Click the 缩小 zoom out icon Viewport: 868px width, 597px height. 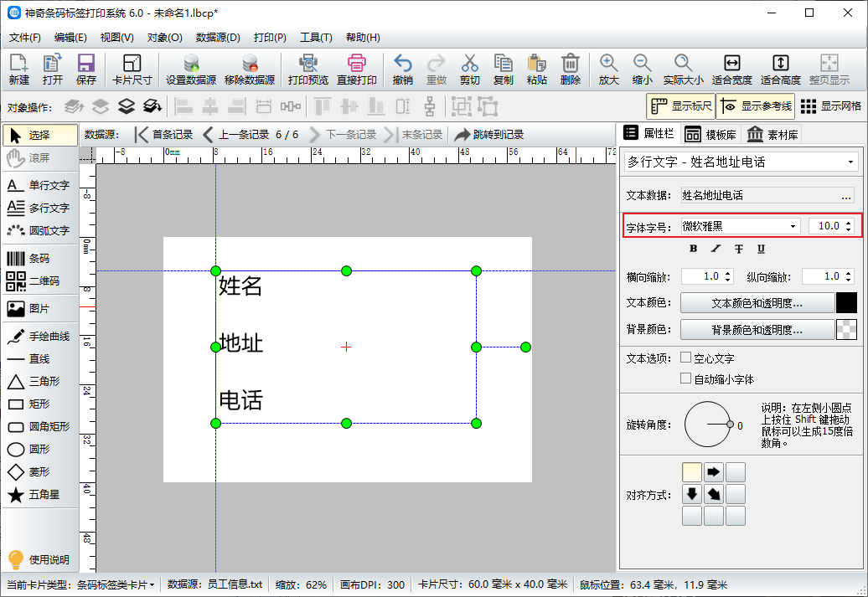point(642,69)
